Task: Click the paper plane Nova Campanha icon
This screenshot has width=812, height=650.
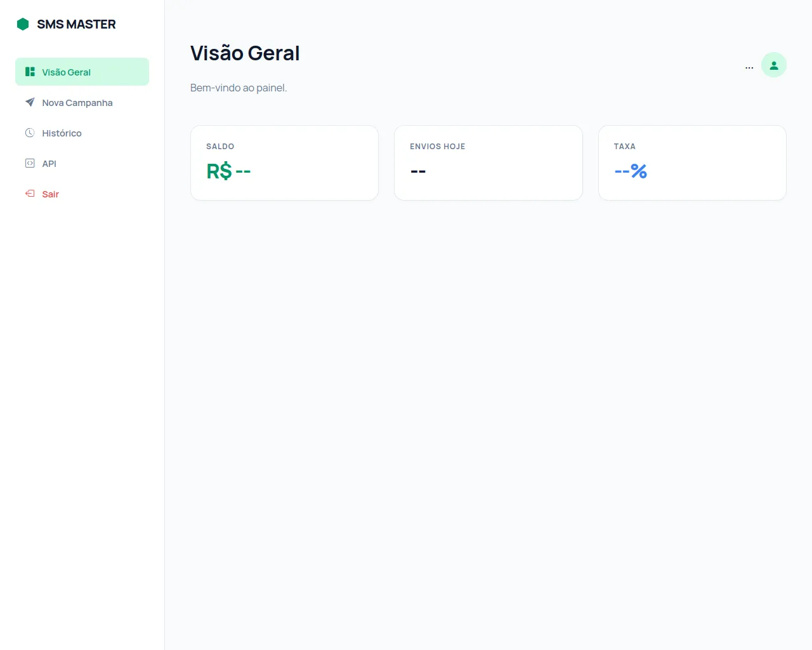Action: [x=30, y=102]
